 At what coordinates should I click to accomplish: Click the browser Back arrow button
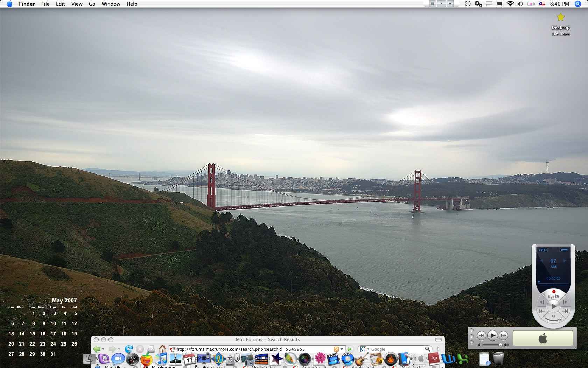(97, 349)
